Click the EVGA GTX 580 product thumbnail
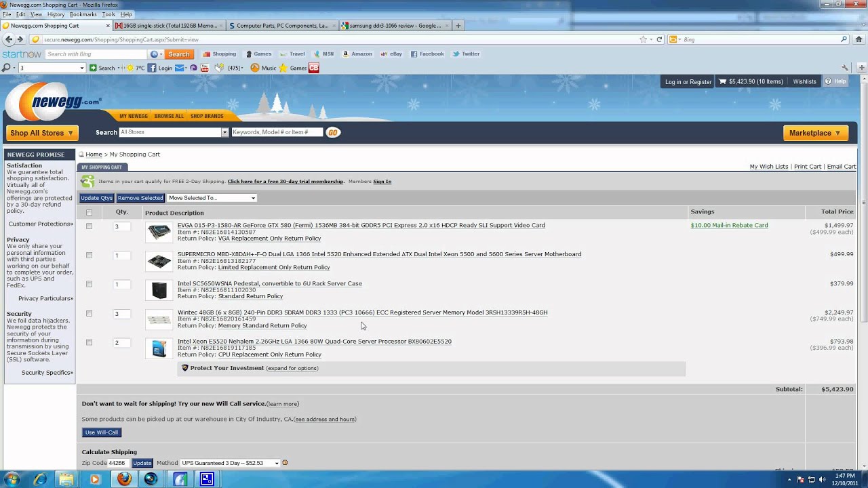 point(159,232)
